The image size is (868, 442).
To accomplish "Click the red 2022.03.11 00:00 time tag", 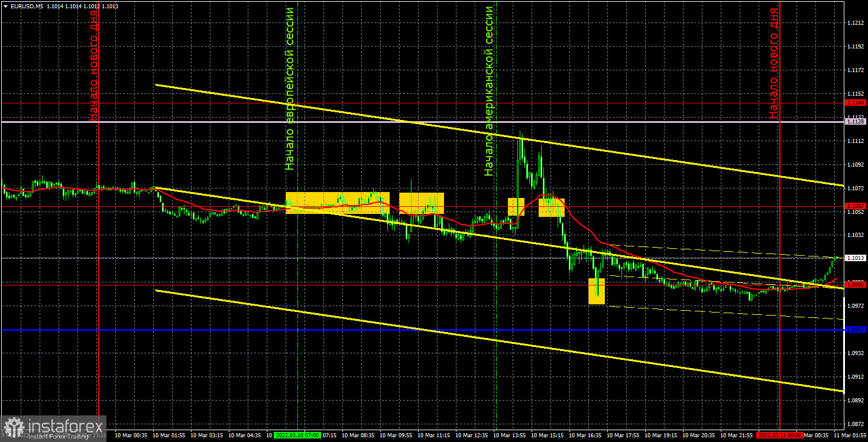I will 779,435.
